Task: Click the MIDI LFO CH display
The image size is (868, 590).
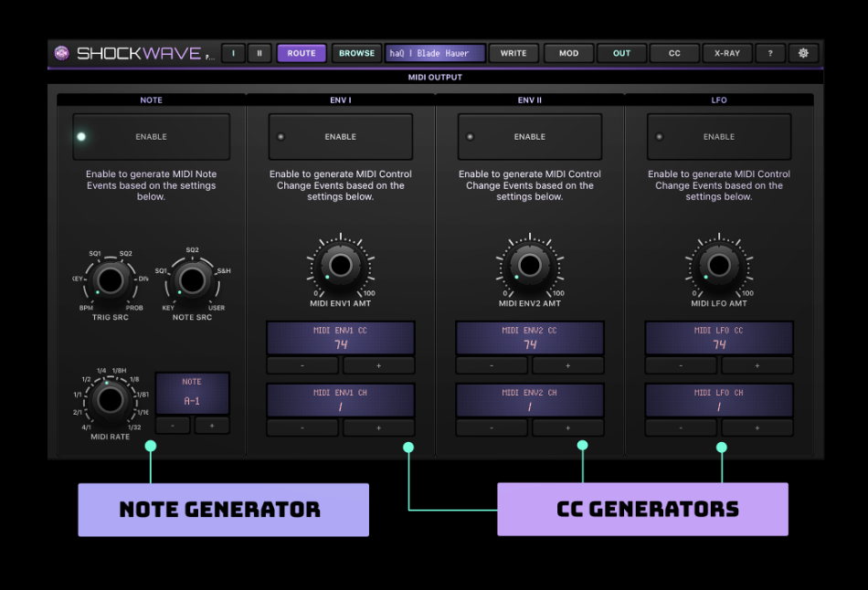Action: click(x=719, y=400)
